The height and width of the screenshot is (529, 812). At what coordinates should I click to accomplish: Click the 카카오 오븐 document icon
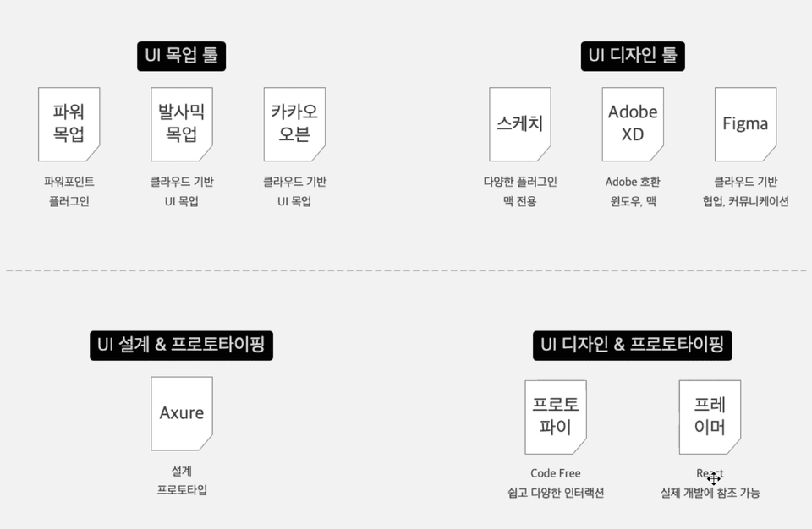(x=294, y=124)
